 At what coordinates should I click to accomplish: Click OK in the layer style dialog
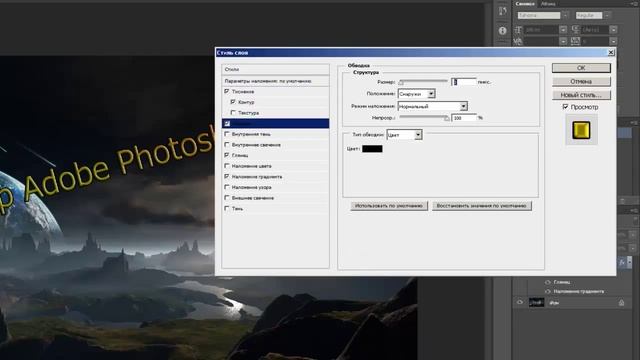[x=581, y=68]
